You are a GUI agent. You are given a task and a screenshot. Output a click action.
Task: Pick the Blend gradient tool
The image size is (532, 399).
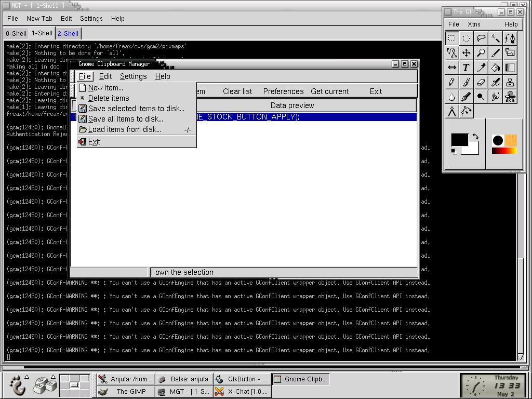tap(510, 67)
